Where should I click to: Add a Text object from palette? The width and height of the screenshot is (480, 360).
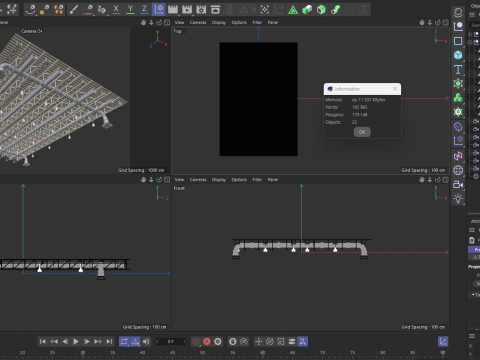pos(458,69)
